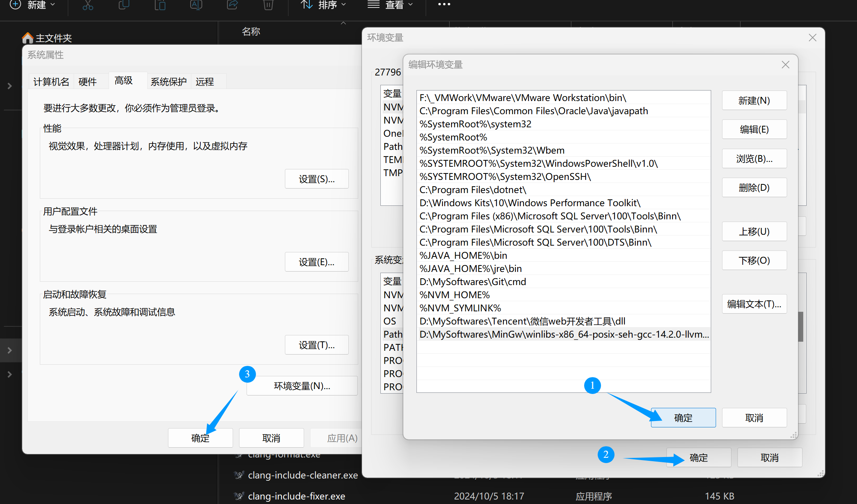Open the 排序 sort dropdown
Image resolution: width=857 pixels, height=504 pixels.
point(323,5)
